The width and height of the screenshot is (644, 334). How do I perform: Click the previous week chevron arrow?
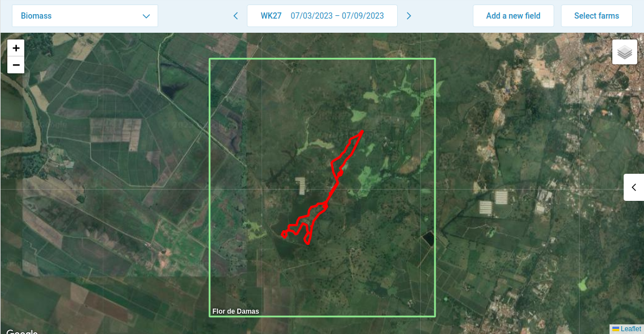[236, 16]
